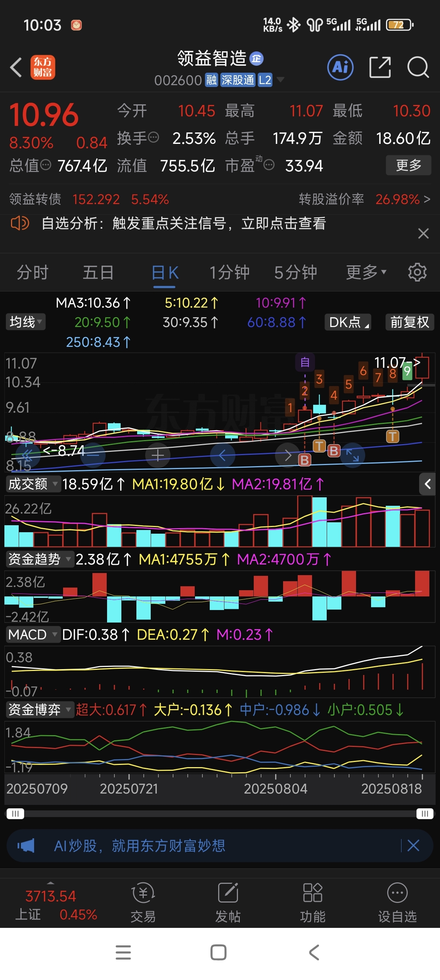This screenshot has width=440, height=980.
Task: Tap the left handle of date range slider
Action: [15, 814]
